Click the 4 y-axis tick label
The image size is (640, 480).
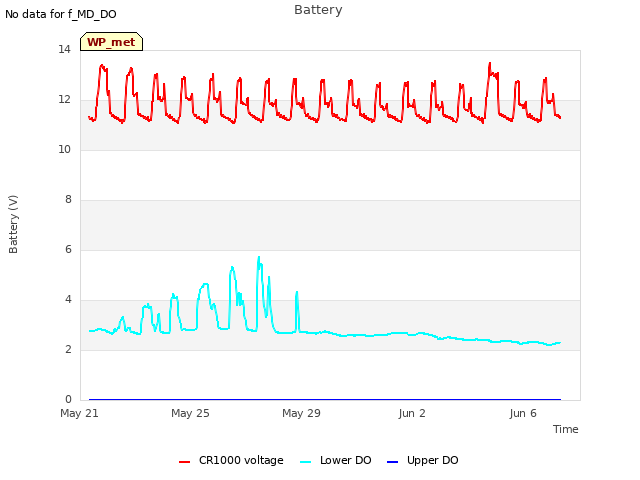[68, 300]
